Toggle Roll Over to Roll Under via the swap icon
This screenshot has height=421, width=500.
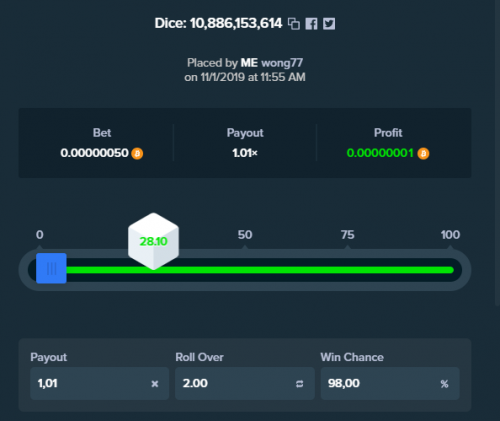(299, 384)
